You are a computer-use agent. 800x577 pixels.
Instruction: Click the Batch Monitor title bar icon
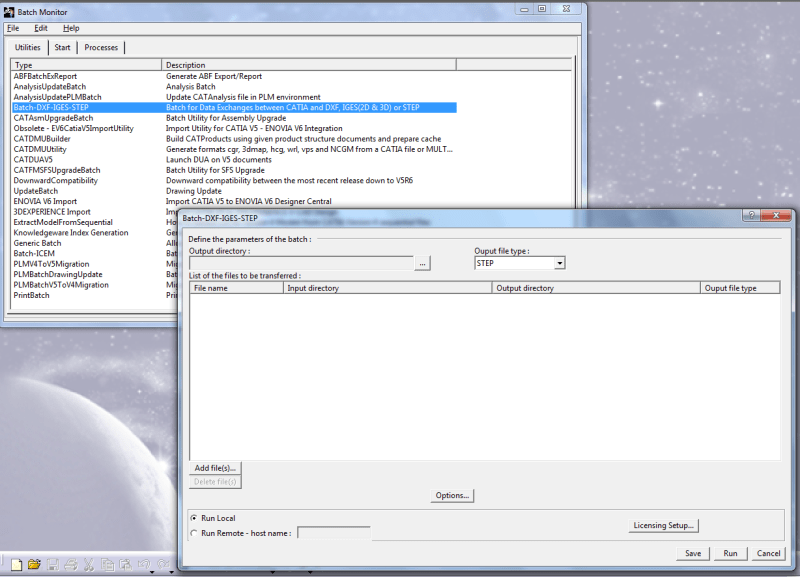[9, 12]
